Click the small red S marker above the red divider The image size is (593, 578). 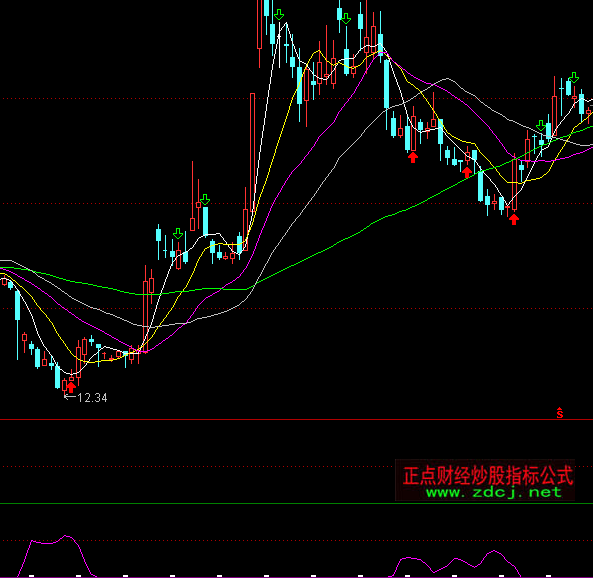click(x=560, y=413)
